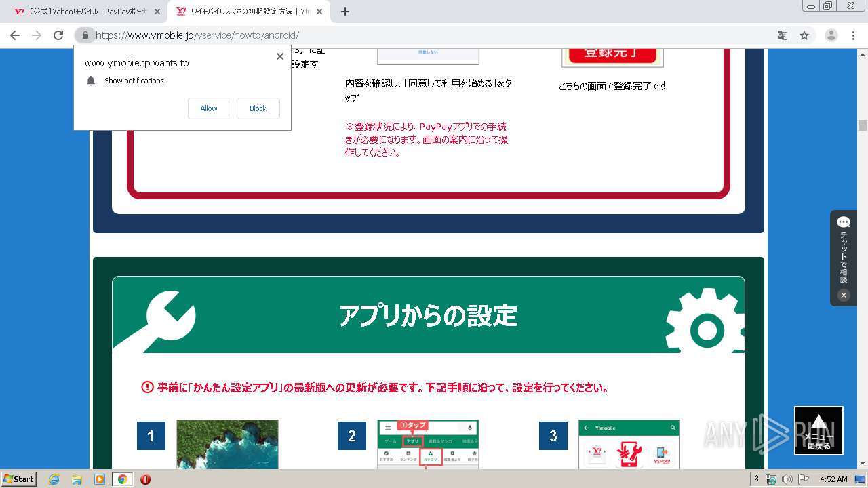This screenshot has width=868, height=488.
Task: Switch to the Yahoo!モバイル PayPay tab
Action: tap(86, 12)
